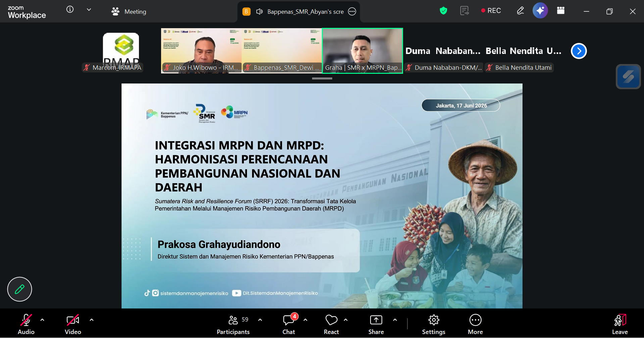644x338 pixels.
Task: Expand React options caret
Action: click(346, 320)
